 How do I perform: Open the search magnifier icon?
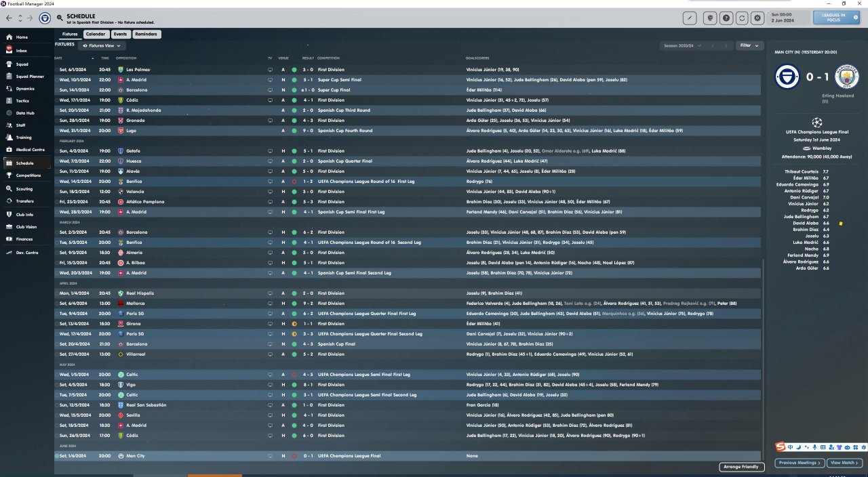click(60, 16)
